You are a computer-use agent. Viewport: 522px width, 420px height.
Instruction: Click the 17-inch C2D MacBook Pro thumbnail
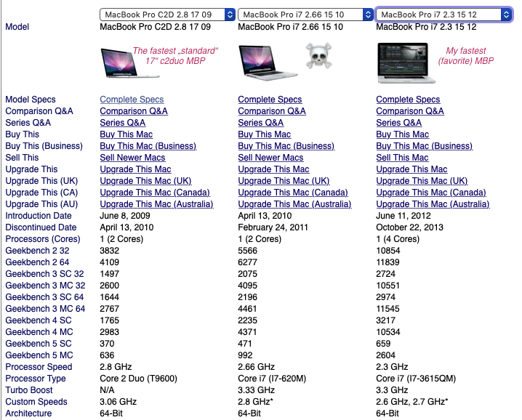point(130,62)
